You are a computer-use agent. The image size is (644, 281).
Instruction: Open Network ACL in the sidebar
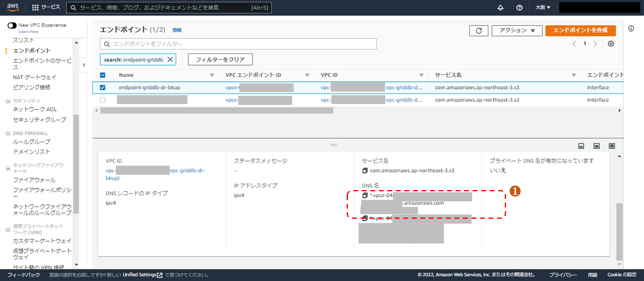point(35,109)
